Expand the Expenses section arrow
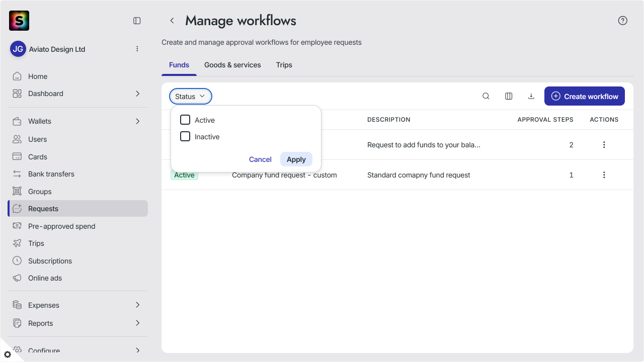 (x=138, y=305)
